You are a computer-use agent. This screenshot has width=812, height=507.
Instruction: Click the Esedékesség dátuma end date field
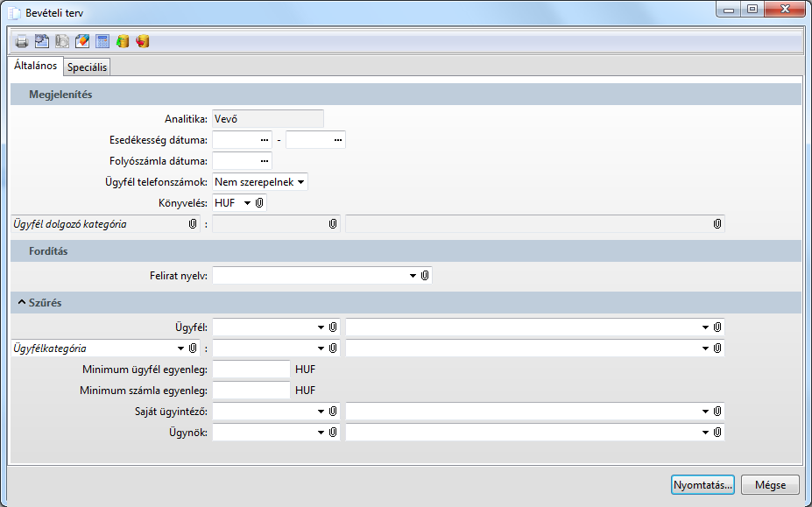tap(315, 140)
